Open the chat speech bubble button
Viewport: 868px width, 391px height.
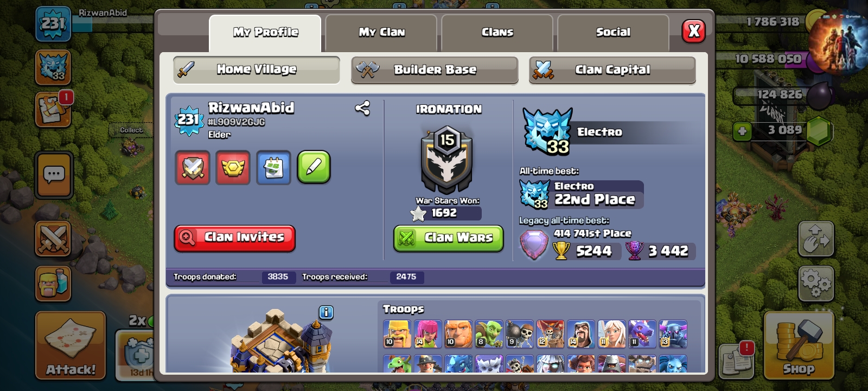(54, 175)
